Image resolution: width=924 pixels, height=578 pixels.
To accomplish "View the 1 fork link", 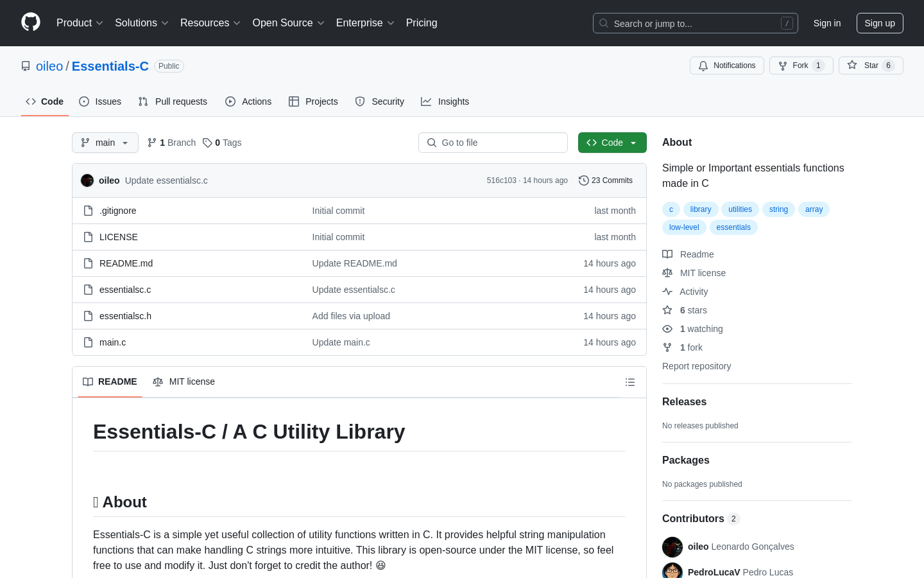I will click(x=682, y=347).
